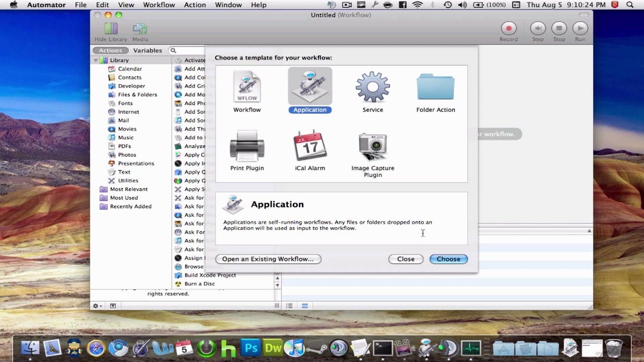Collapse the log pane triangle at right
The height and width of the screenshot is (362, 644).
pos(589,231)
